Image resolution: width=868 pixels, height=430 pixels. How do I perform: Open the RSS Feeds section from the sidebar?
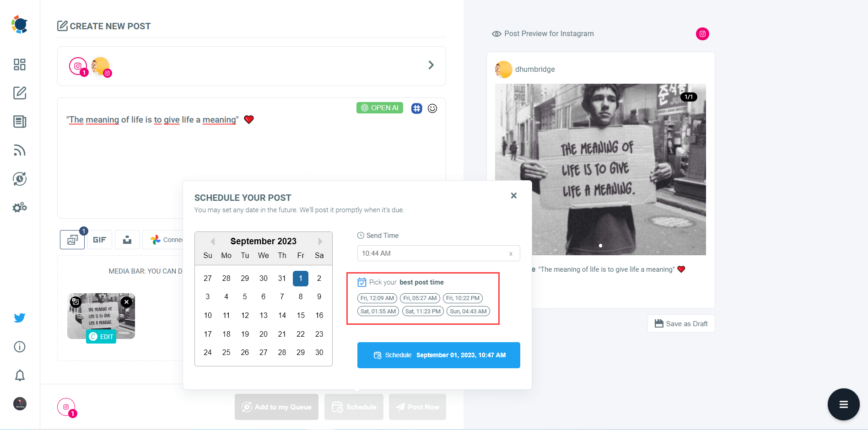tap(19, 150)
